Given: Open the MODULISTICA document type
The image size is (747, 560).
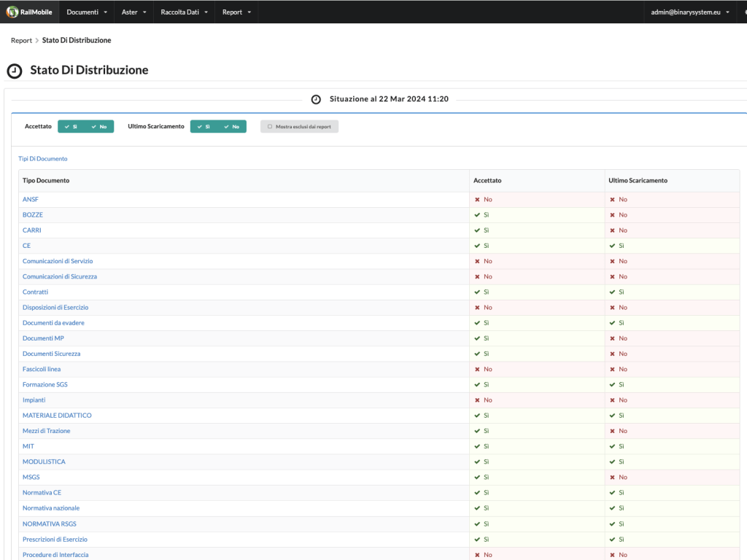Looking at the screenshot, I should click(x=44, y=462).
